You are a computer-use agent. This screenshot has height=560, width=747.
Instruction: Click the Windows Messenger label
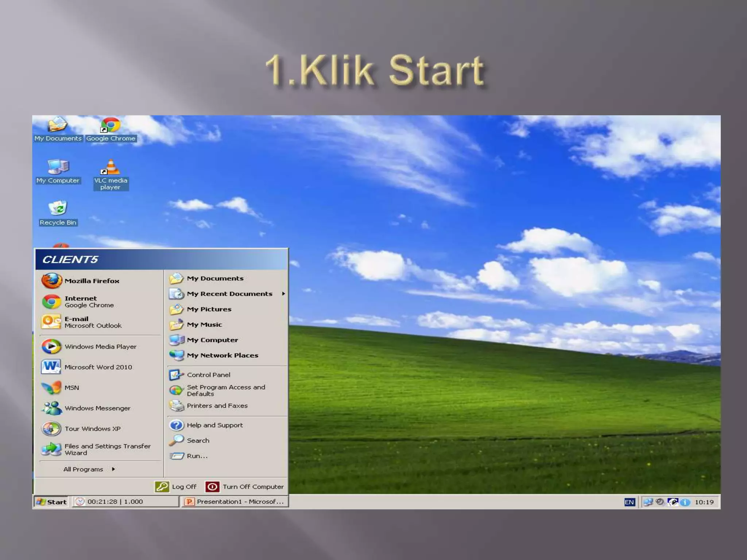click(x=97, y=408)
